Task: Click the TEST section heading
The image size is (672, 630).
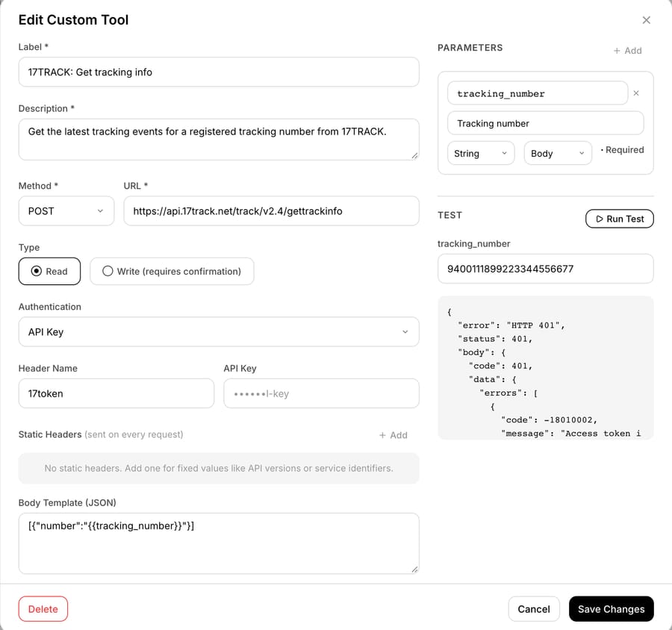Action: [x=449, y=215]
